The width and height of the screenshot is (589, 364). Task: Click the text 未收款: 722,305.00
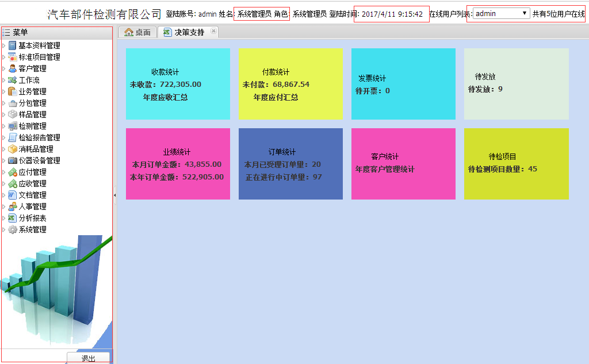(x=166, y=85)
